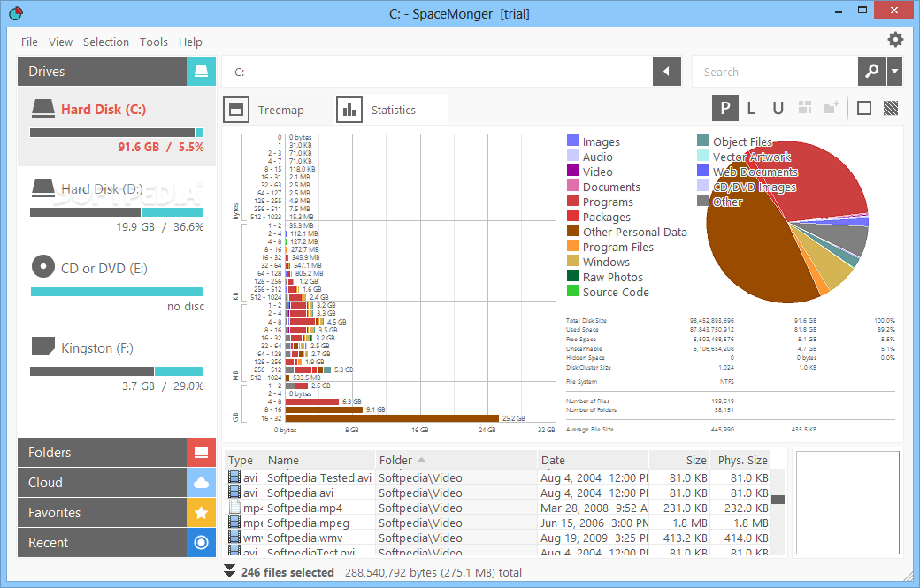The image size is (920, 588).
Task: Click the Kingston drive icon
Action: click(x=42, y=346)
